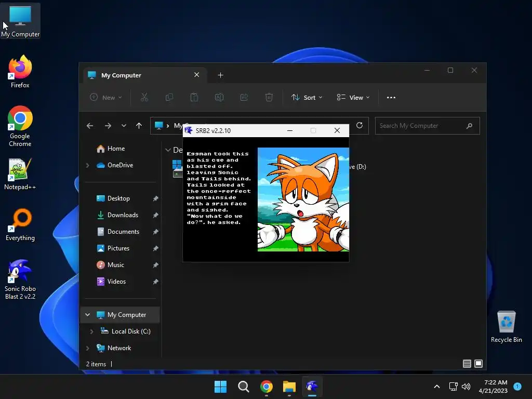
Task: Open the Windows Start menu
Action: click(220, 387)
